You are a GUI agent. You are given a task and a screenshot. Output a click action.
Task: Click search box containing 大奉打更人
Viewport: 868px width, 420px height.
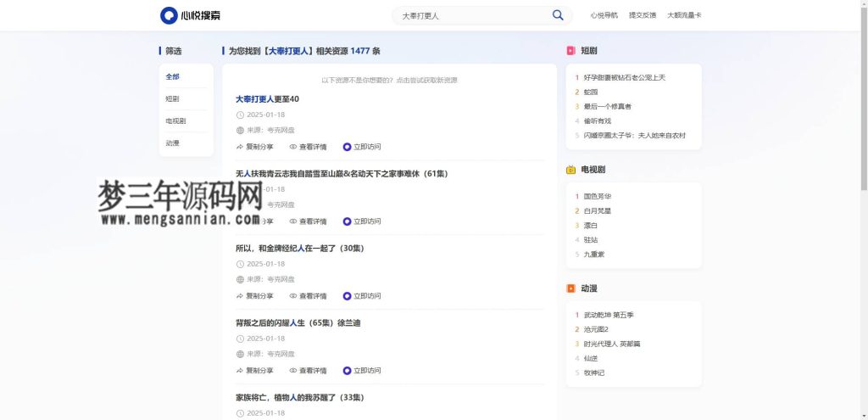point(481,15)
